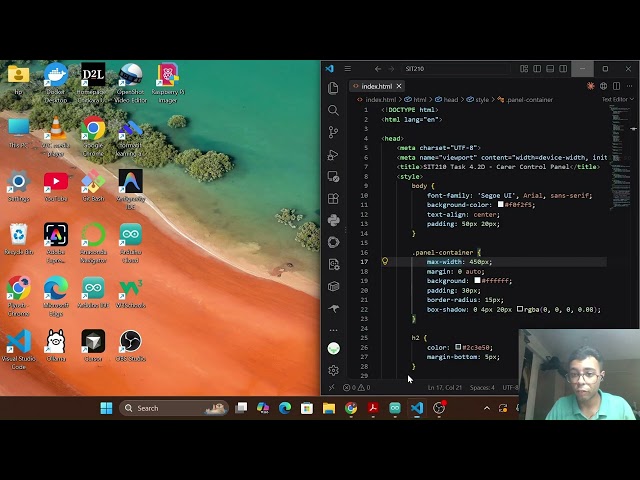The width and height of the screenshot is (640, 480).
Task: Open the Docker Desktop desktop shortcut
Action: [56, 83]
